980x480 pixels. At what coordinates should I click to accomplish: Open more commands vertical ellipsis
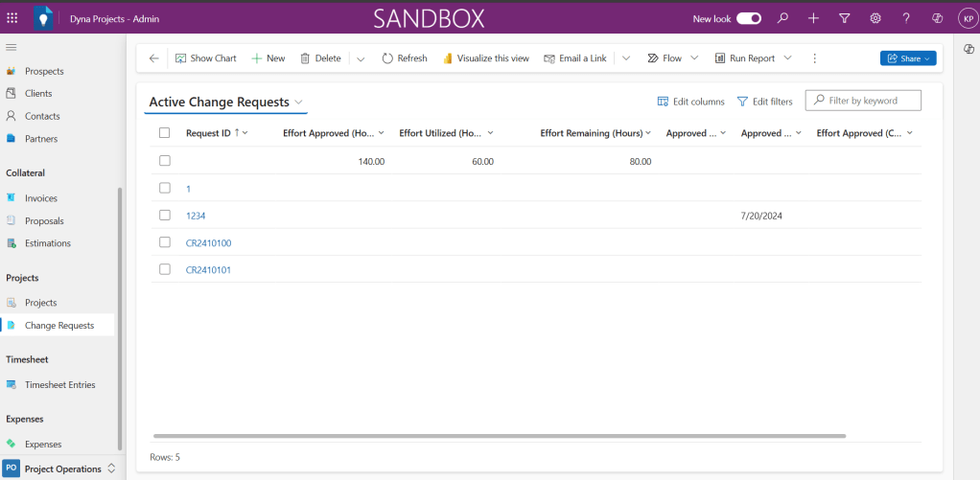pyautogui.click(x=814, y=58)
